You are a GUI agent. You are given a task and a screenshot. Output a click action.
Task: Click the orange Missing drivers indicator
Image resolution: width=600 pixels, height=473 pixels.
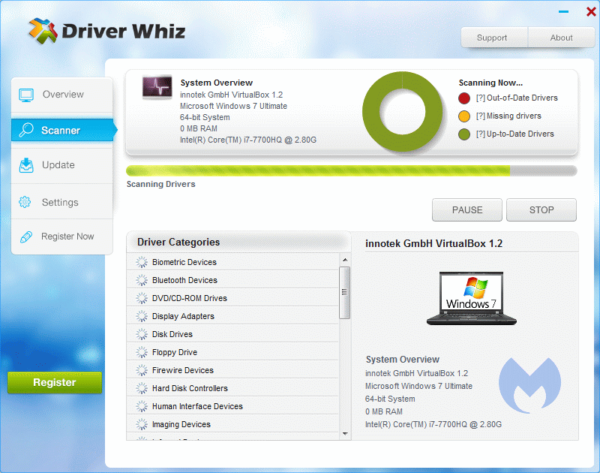[x=465, y=116]
